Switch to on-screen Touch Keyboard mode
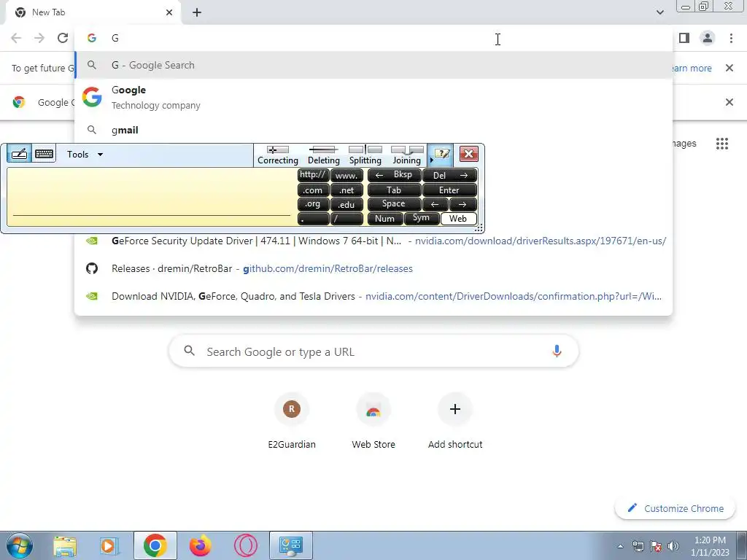 [x=44, y=154]
